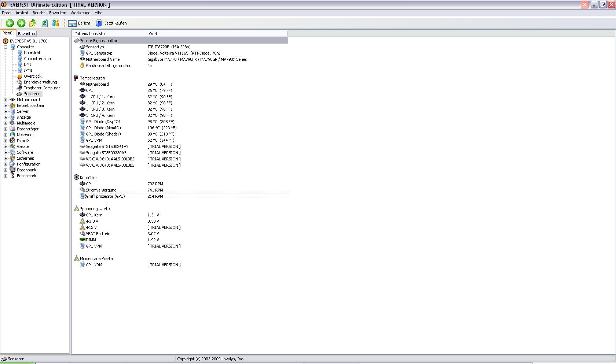Click the Bericht report button
Screen dimensions: 616x364
pyautogui.click(x=79, y=23)
